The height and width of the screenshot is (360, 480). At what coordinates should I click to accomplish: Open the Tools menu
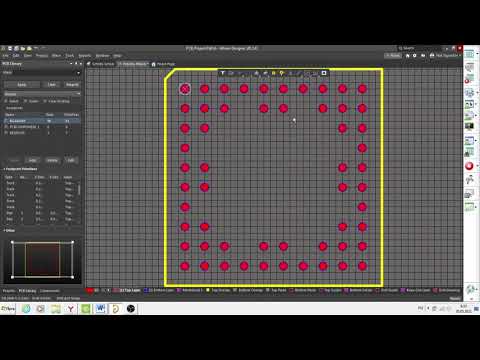(x=70, y=56)
